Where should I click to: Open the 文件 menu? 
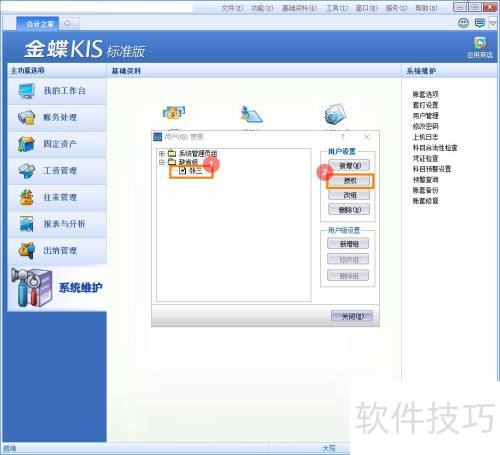pyautogui.click(x=232, y=8)
